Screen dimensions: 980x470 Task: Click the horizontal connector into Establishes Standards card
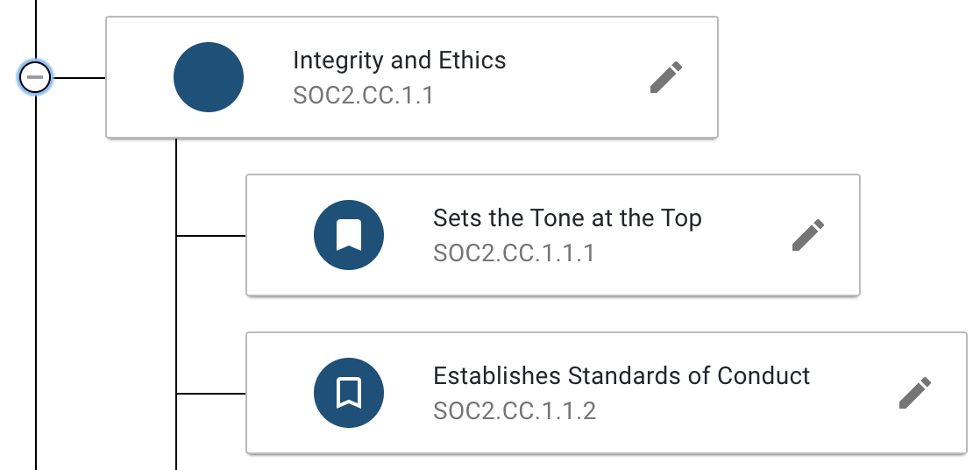coord(211,394)
